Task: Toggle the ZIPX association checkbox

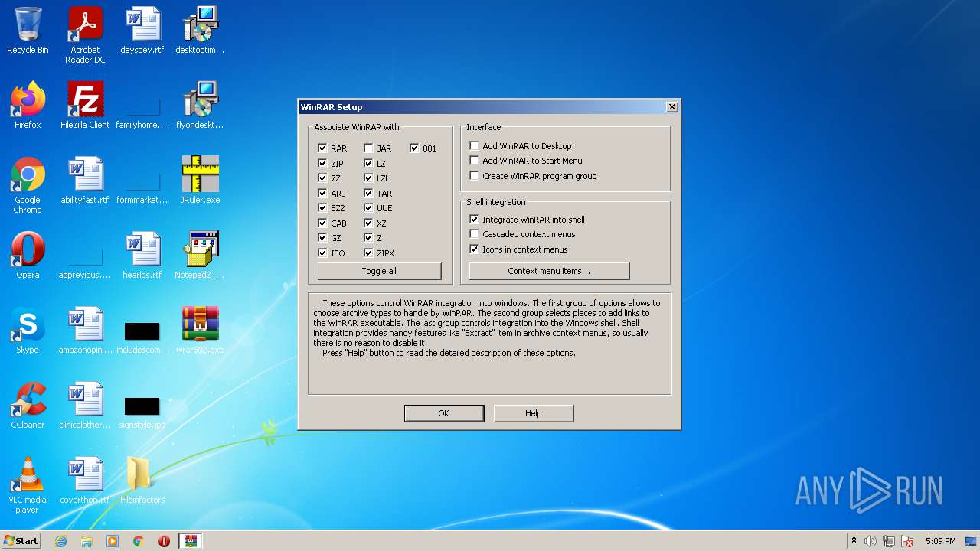Action: pos(368,253)
